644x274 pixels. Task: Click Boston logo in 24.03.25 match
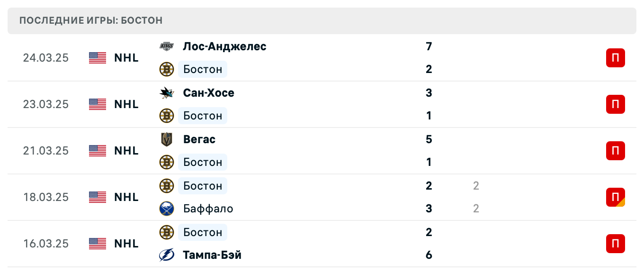[166, 69]
